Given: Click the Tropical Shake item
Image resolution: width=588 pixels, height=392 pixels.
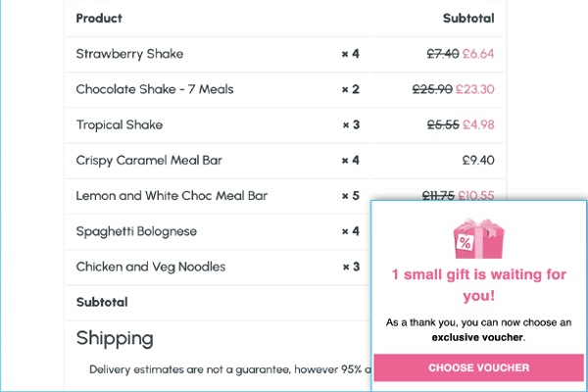Looking at the screenshot, I should coord(120,124).
